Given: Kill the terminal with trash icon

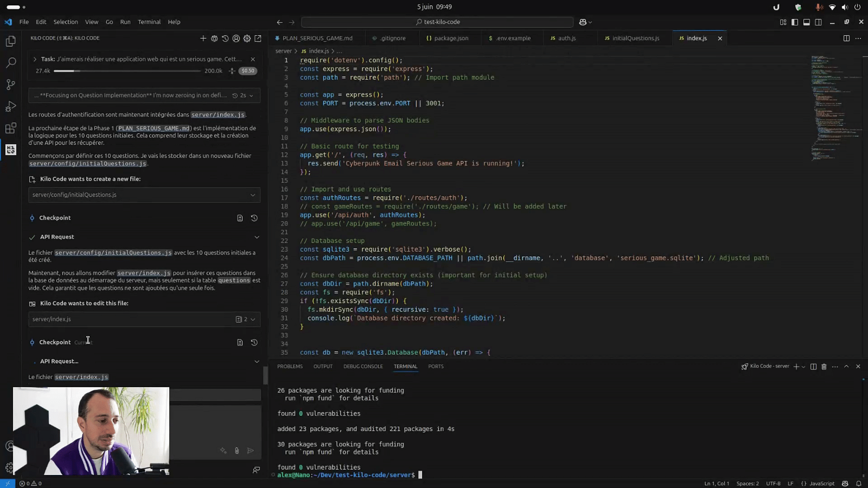Looking at the screenshot, I should (824, 366).
